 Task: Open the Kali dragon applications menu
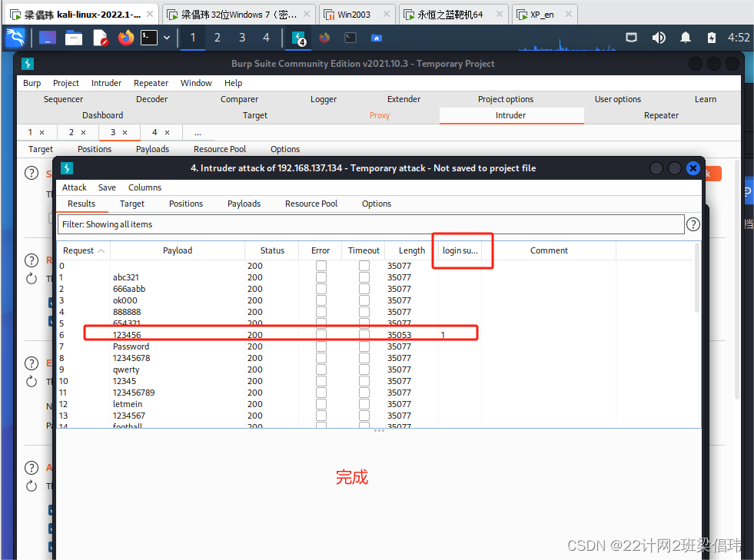coord(15,38)
